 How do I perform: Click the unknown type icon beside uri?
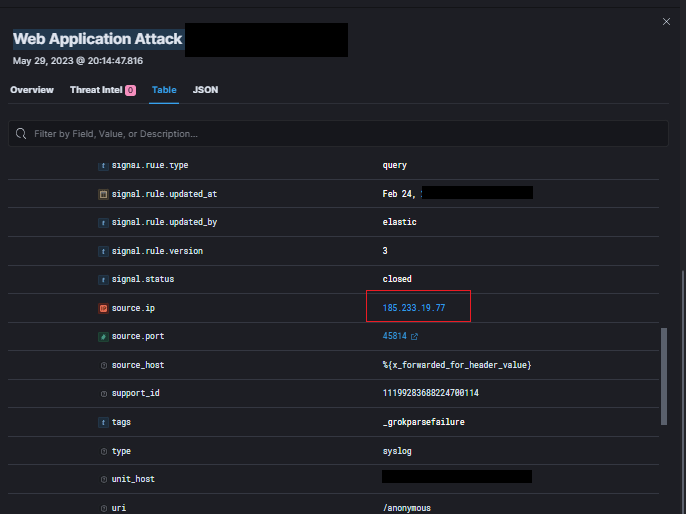tap(104, 508)
